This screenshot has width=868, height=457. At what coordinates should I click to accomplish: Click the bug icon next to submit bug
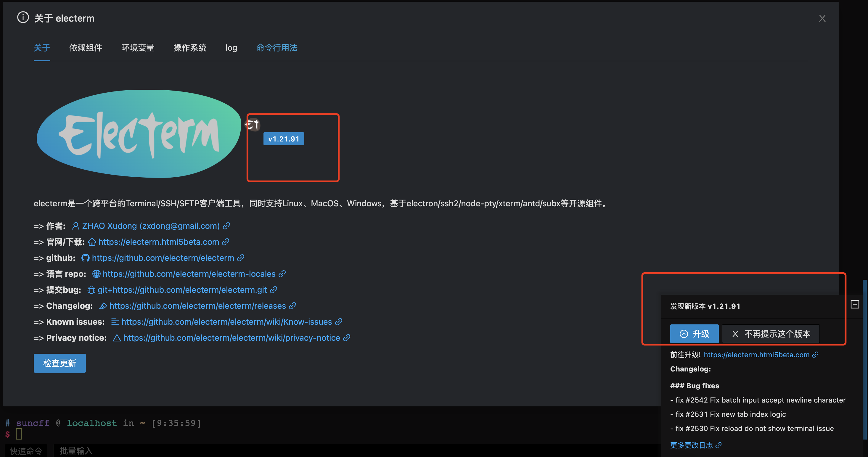91,290
